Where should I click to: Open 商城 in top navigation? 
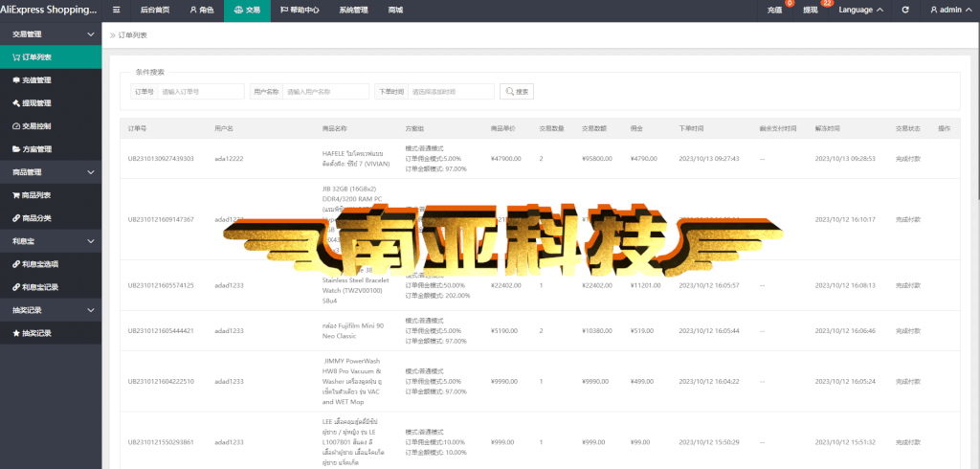pos(395,10)
